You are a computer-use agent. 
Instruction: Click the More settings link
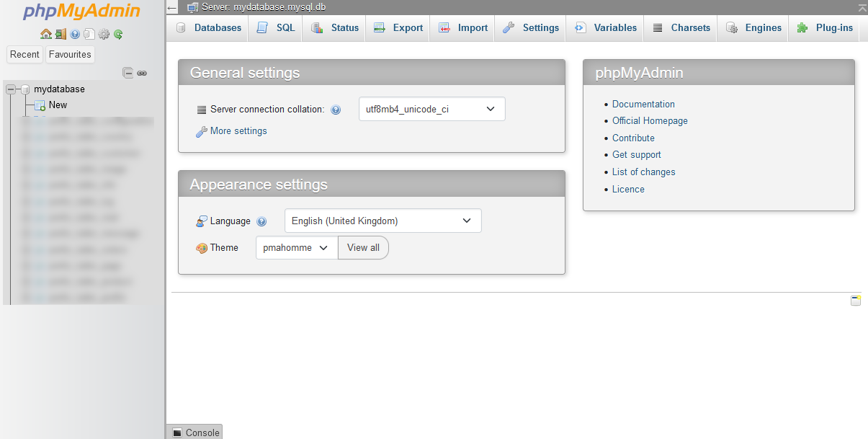tap(238, 131)
